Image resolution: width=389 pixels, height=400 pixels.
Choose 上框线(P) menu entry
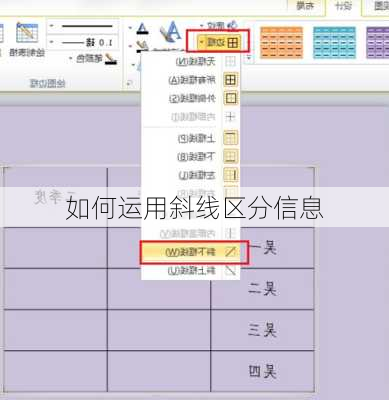[x=191, y=138]
